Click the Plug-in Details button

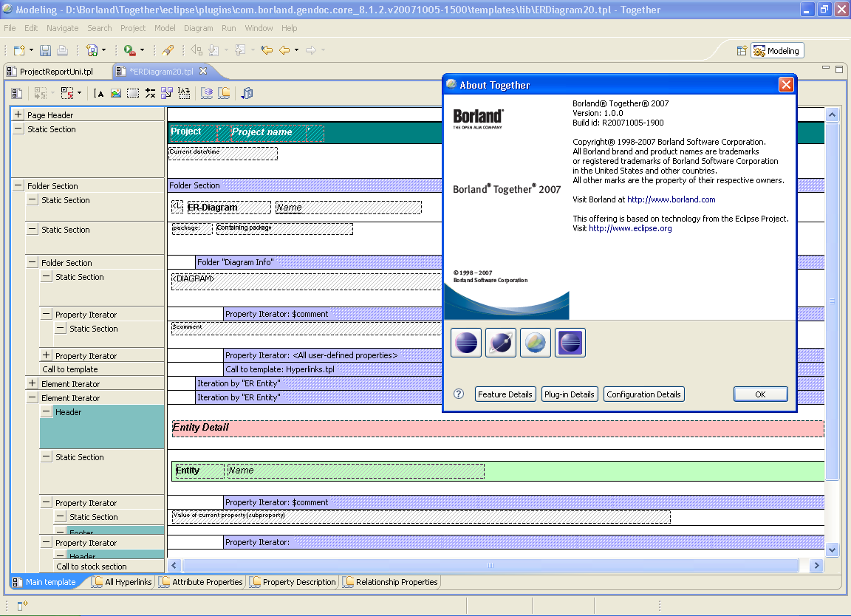pyautogui.click(x=569, y=394)
